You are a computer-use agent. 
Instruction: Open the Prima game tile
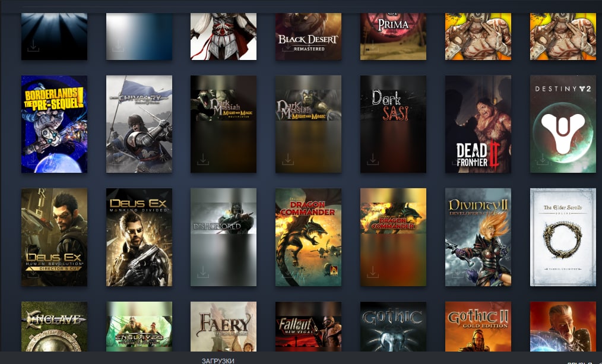coord(393,36)
